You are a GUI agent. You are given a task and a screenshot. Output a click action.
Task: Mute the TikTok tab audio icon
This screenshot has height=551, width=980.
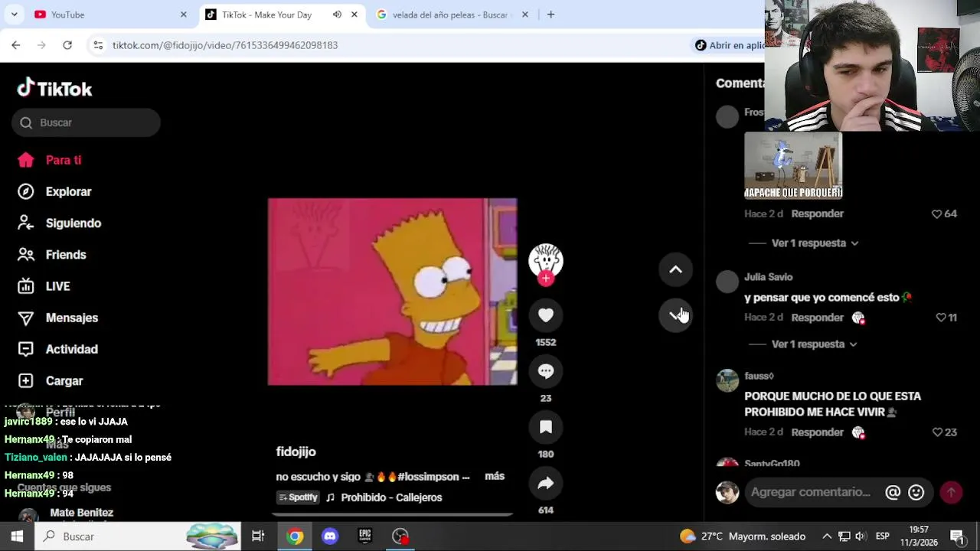(337, 15)
